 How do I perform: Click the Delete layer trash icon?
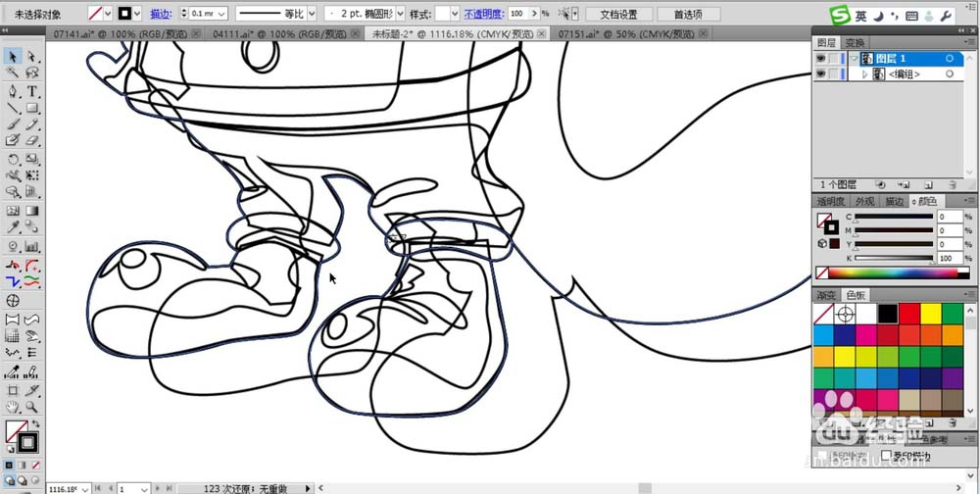pos(953,185)
